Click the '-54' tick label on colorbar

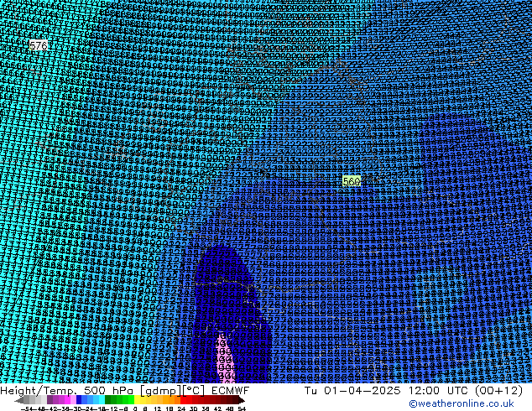[x=29, y=408]
